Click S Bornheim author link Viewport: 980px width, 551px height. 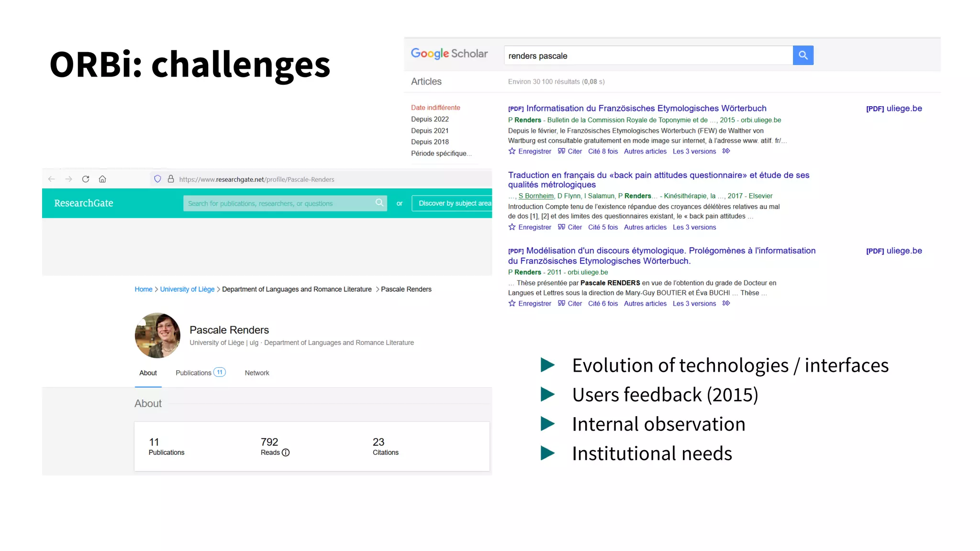coord(536,196)
